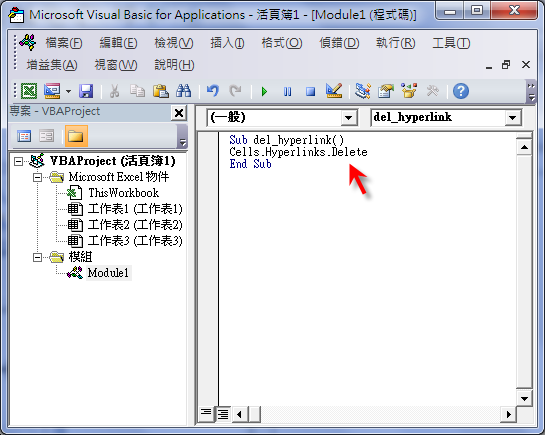The height and width of the screenshot is (435, 545).
Task: Click the View Code icon in the project panel
Action: pyautogui.click(x=24, y=136)
